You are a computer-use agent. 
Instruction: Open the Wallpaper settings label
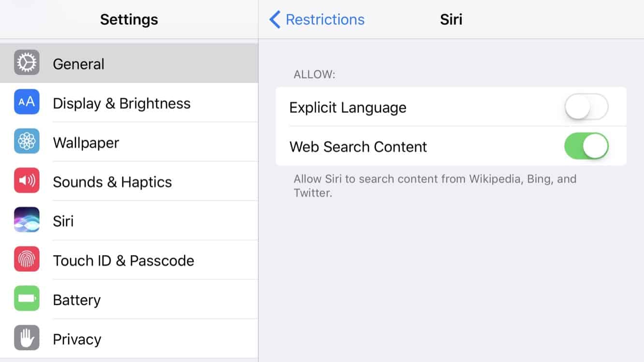[86, 143]
